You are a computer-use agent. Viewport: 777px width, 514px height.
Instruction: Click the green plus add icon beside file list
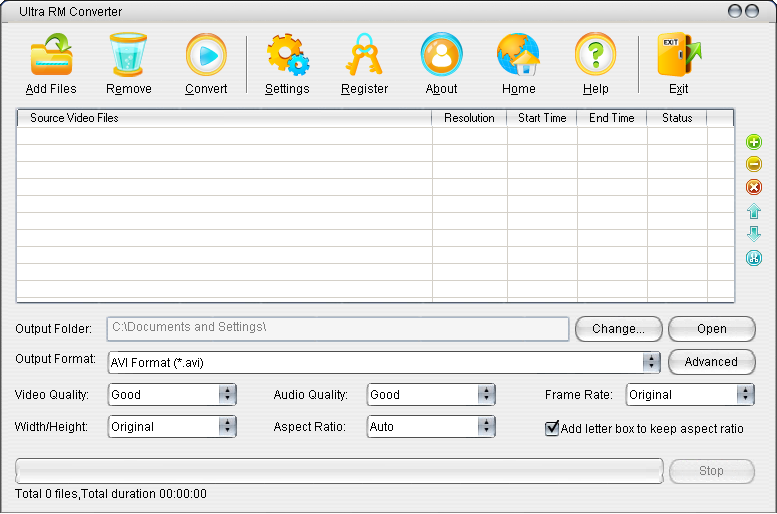point(754,142)
